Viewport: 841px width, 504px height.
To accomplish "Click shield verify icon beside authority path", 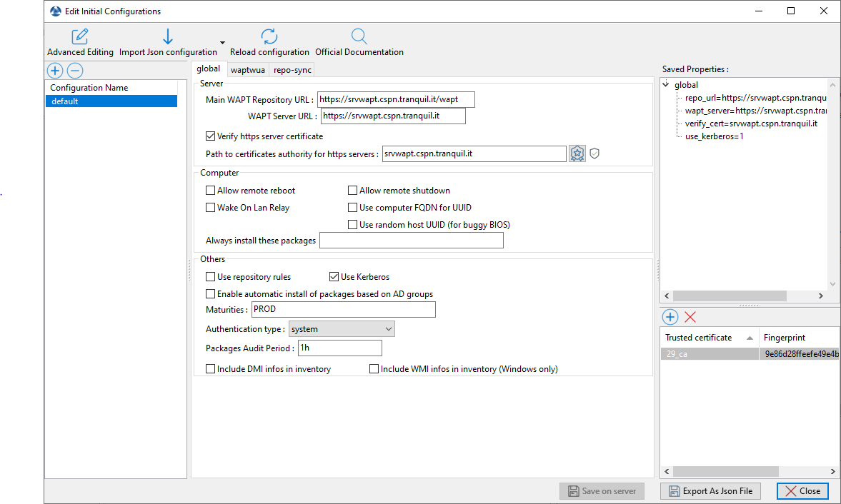I will pyautogui.click(x=594, y=153).
